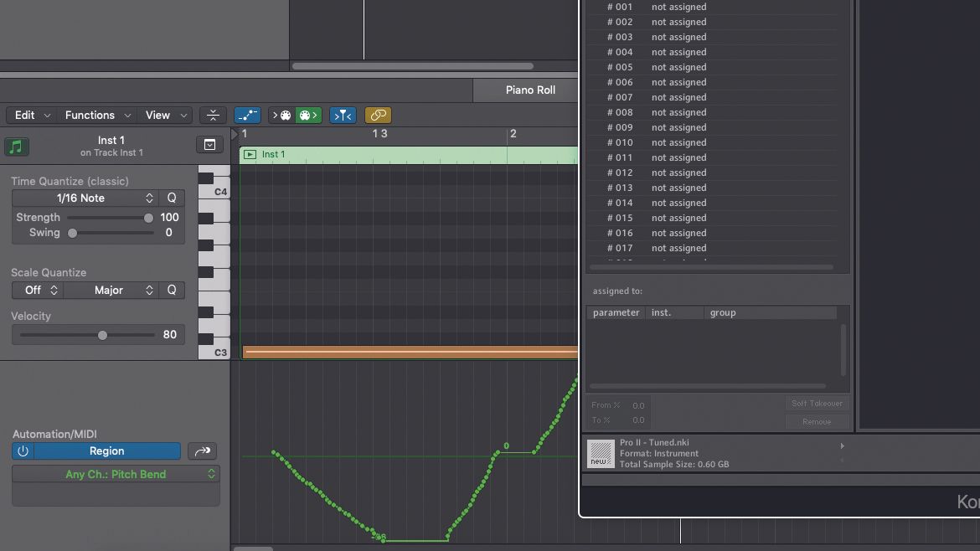Open the blue Automation curve view icon
Image resolution: width=980 pixels, height=551 pixels.
pos(247,115)
